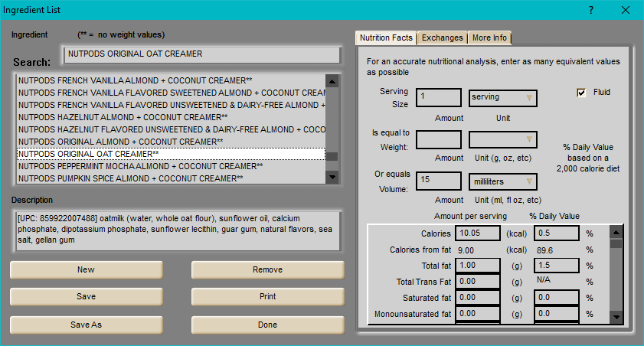Click the Serving Size amount field
Image resolution: width=644 pixels, height=346 pixels.
[x=438, y=98]
